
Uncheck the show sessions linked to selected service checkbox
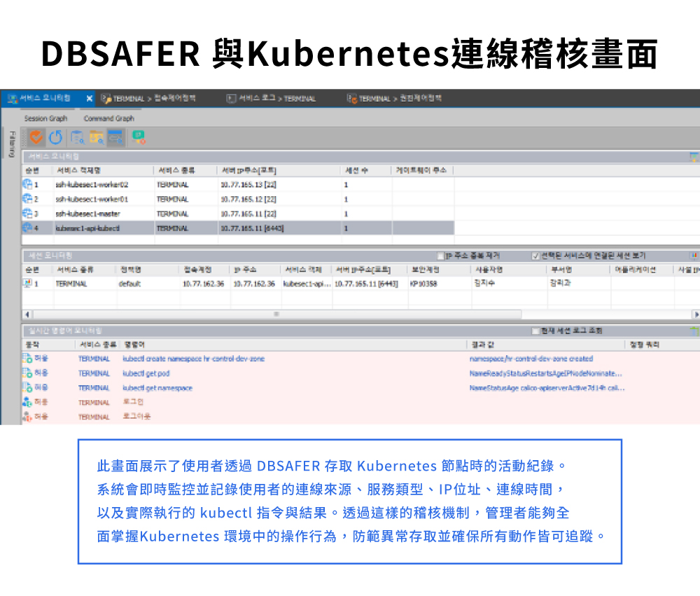pos(535,256)
